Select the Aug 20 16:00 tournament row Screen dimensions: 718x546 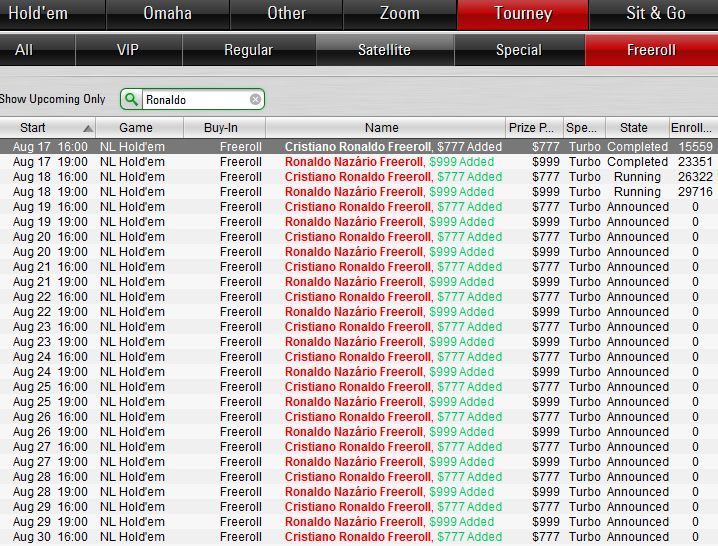click(359, 237)
